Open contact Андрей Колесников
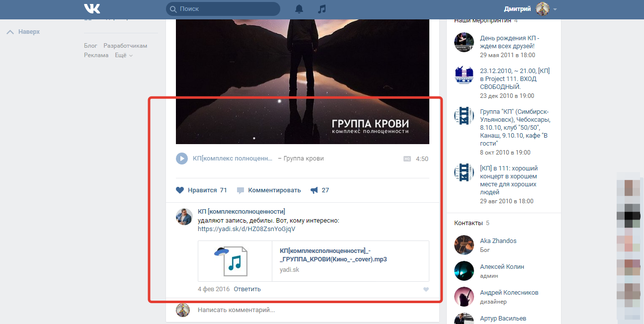Screen dimensions: 644x324 [x=509, y=292]
